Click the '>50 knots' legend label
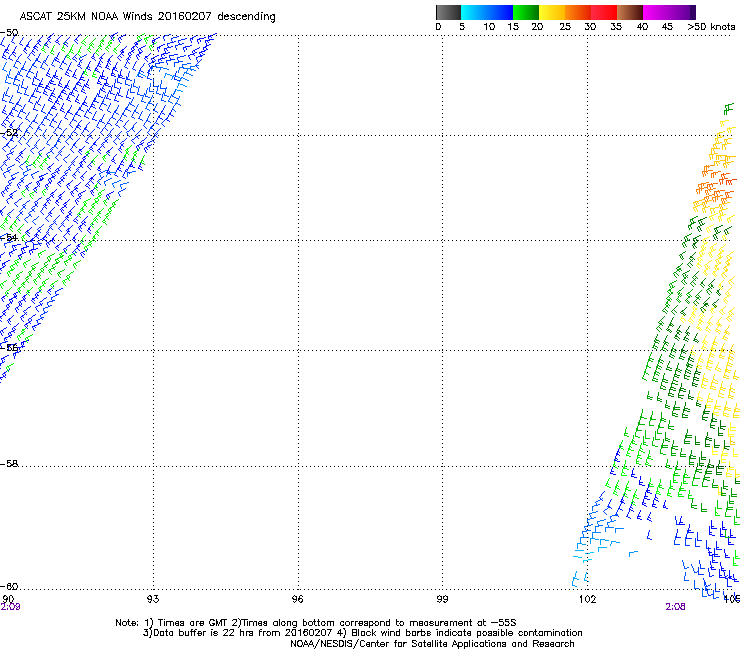This screenshot has height=650, width=740. tap(711, 27)
